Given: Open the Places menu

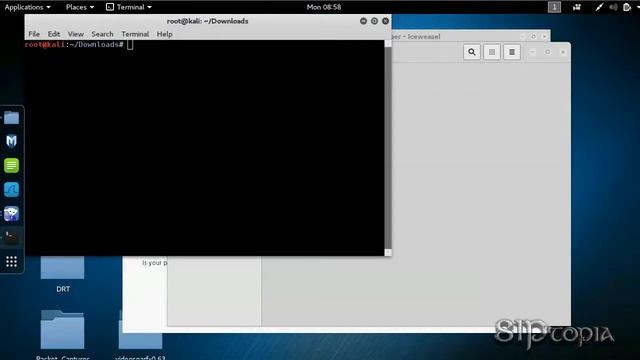Looking at the screenshot, I should pos(80,7).
